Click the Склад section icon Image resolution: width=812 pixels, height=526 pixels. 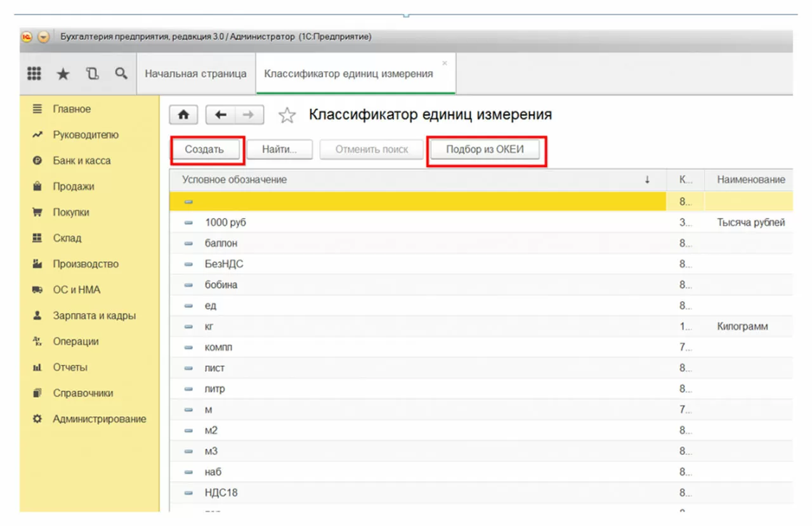pyautogui.click(x=37, y=239)
